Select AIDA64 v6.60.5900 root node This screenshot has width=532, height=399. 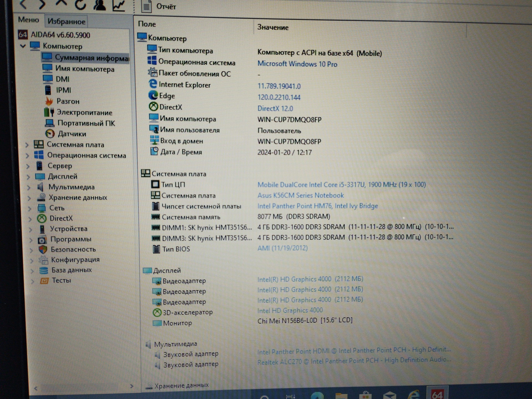pos(54,35)
